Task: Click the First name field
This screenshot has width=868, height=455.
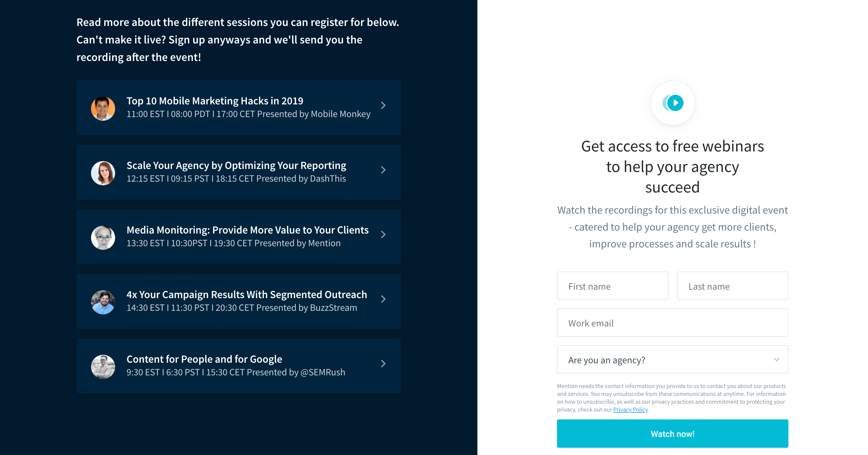Action: (613, 286)
